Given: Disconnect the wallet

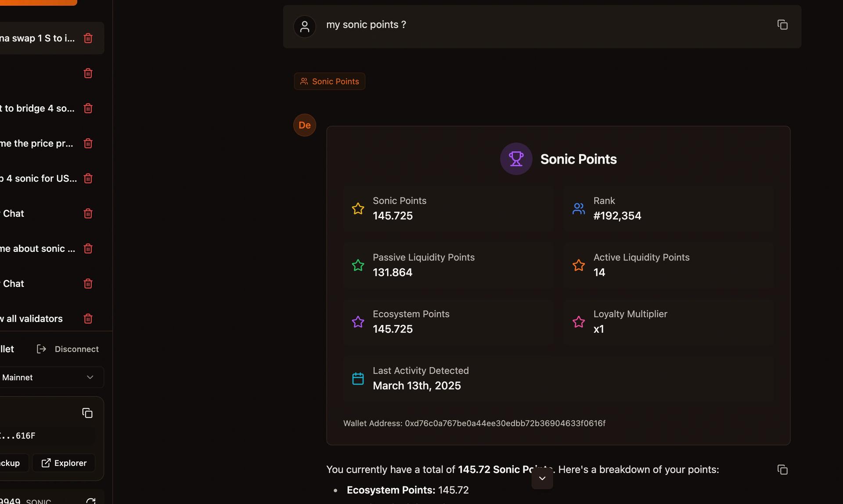Looking at the screenshot, I should (x=68, y=349).
